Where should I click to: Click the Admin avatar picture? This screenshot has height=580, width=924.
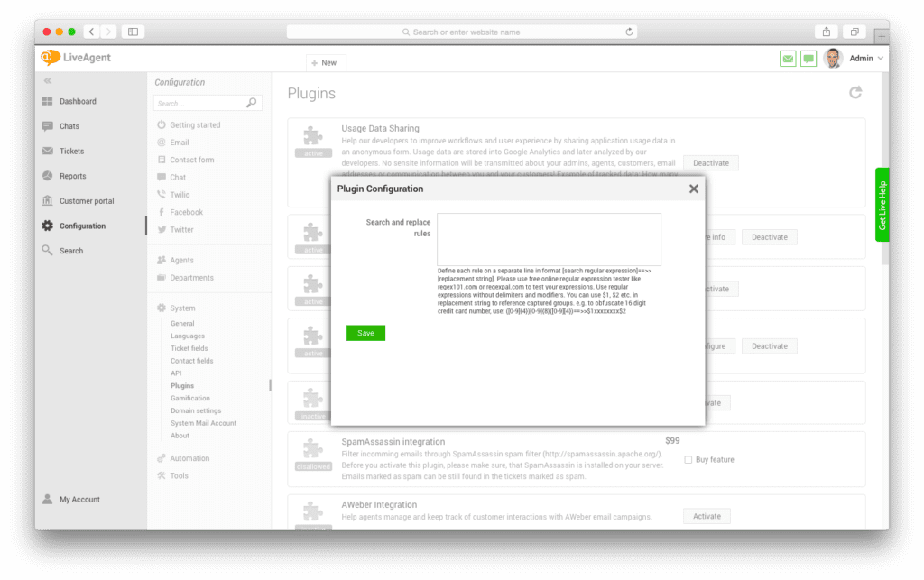[833, 59]
